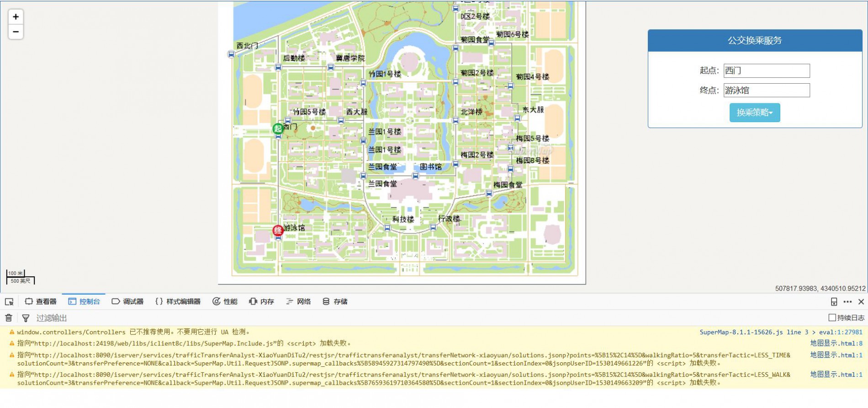The height and width of the screenshot is (408, 868).
Task: Click the element picker icon in devtools
Action: tap(9, 302)
